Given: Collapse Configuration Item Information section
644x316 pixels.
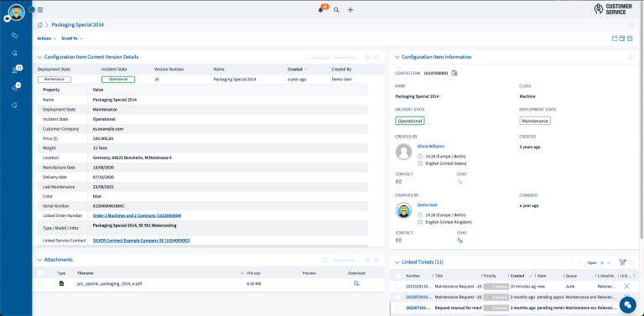Looking at the screenshot, I should 397,58.
